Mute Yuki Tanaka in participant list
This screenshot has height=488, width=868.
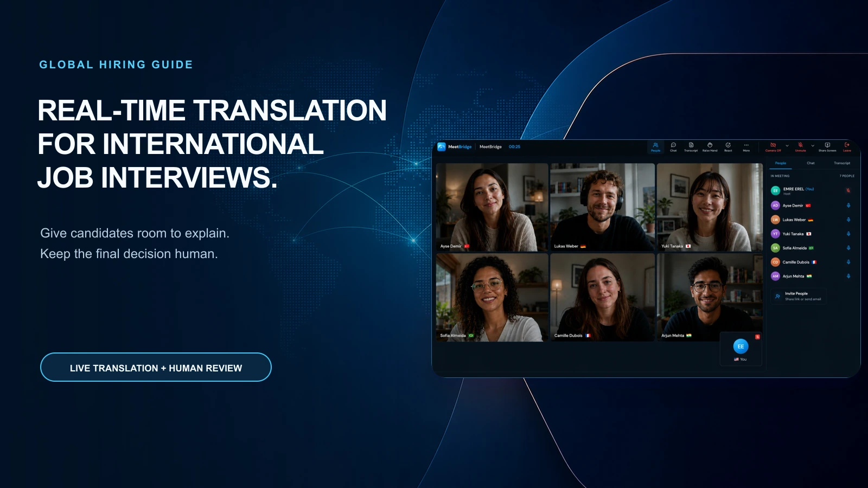click(848, 234)
